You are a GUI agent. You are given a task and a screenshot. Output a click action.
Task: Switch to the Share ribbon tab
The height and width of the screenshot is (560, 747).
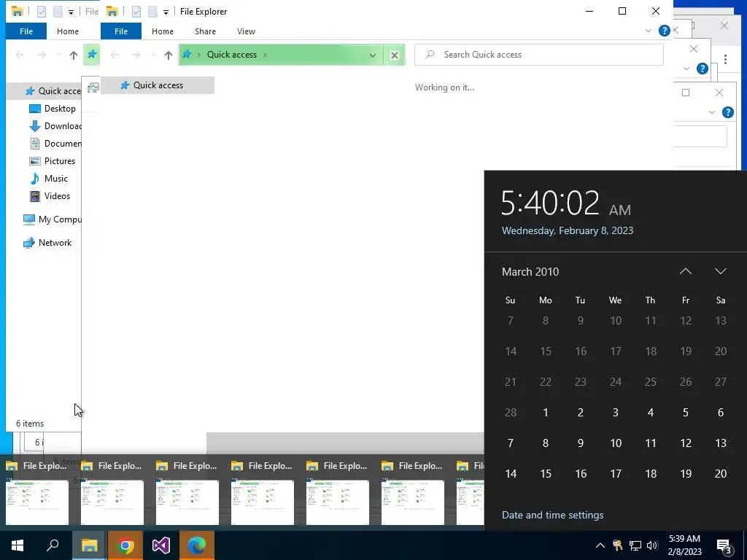tap(205, 31)
